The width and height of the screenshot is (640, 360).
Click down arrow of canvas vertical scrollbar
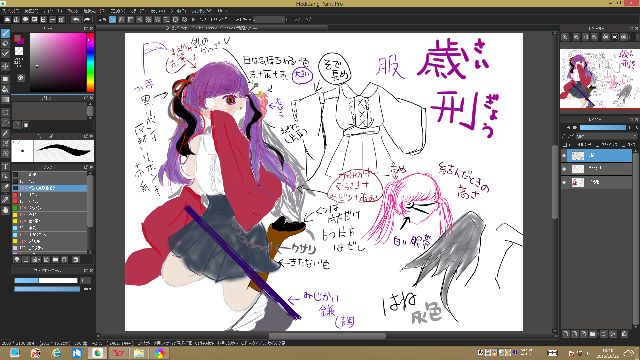(555, 332)
